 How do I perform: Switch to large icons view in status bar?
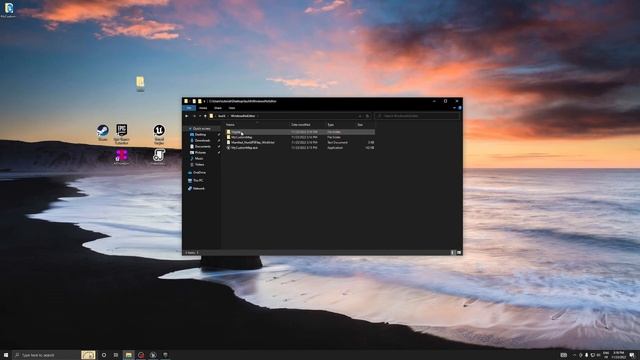459,253
